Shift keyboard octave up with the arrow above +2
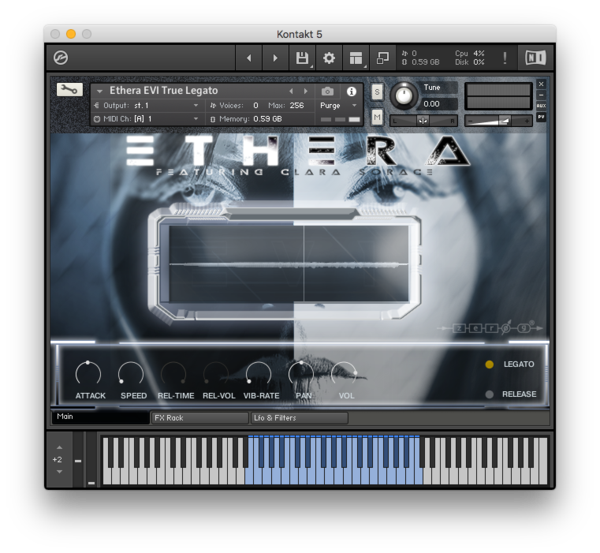This screenshot has width=600, height=553. click(x=59, y=447)
